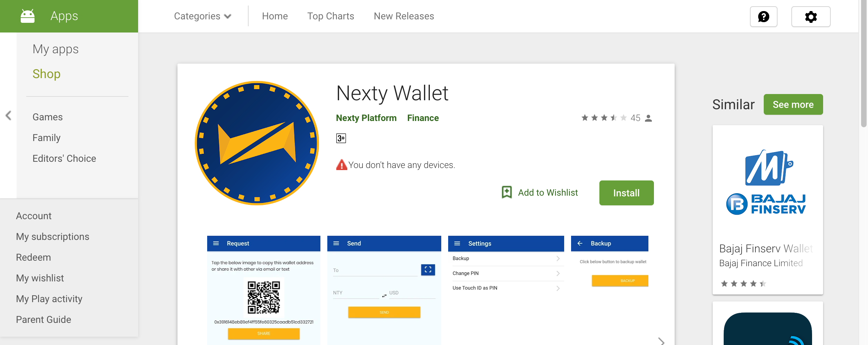The image size is (868, 345).
Task: Click next arrow in screenshot carousel
Action: [x=661, y=341]
